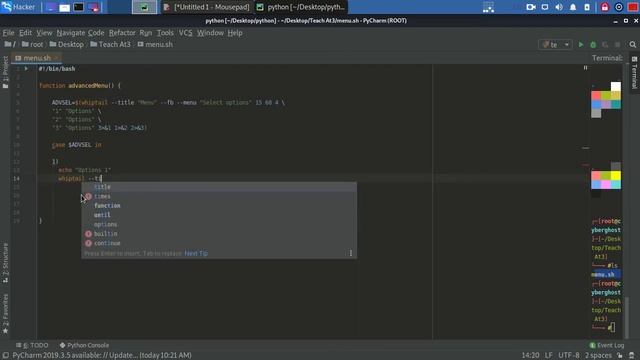Open the Hacker applications menu
Screen dimensions: 640x360
click(18, 7)
